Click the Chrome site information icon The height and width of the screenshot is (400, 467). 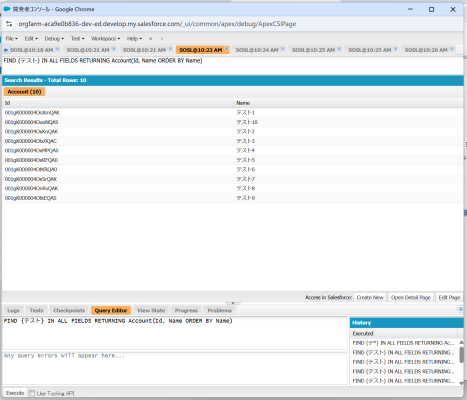point(9,24)
